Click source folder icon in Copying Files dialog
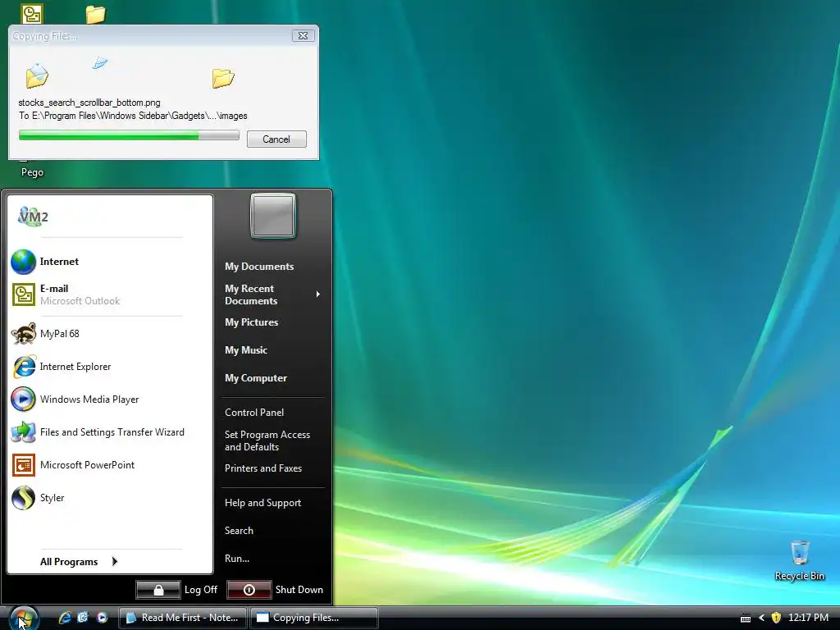 pyautogui.click(x=37, y=75)
